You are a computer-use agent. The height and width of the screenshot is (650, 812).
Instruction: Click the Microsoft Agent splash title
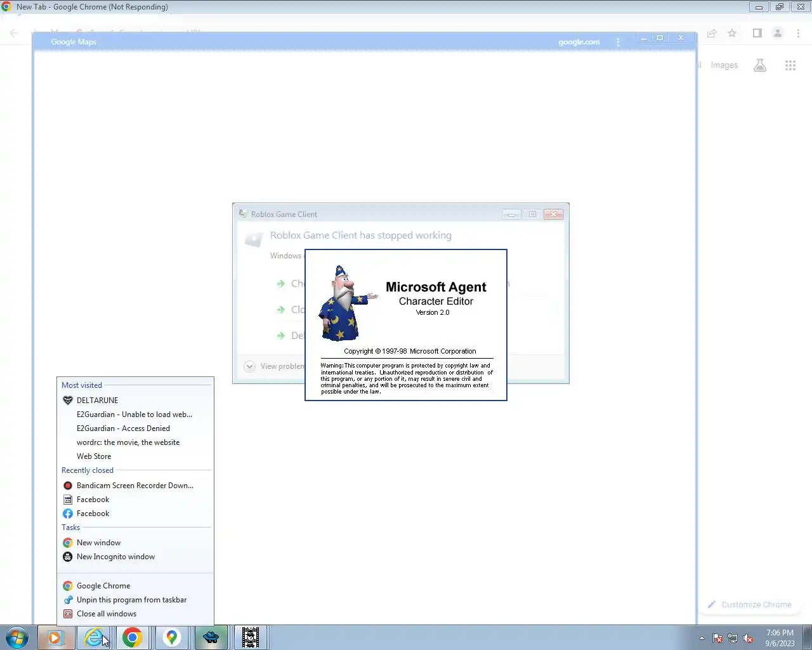pos(436,287)
